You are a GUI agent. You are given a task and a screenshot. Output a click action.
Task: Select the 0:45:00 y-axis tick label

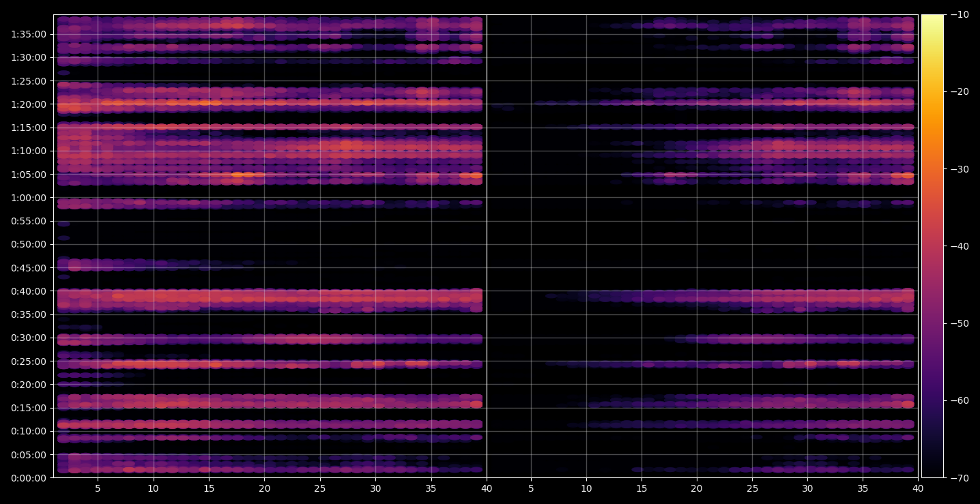tap(29, 267)
